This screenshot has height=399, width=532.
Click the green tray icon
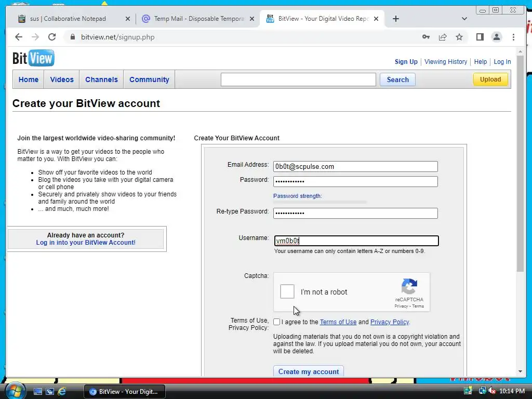468,391
